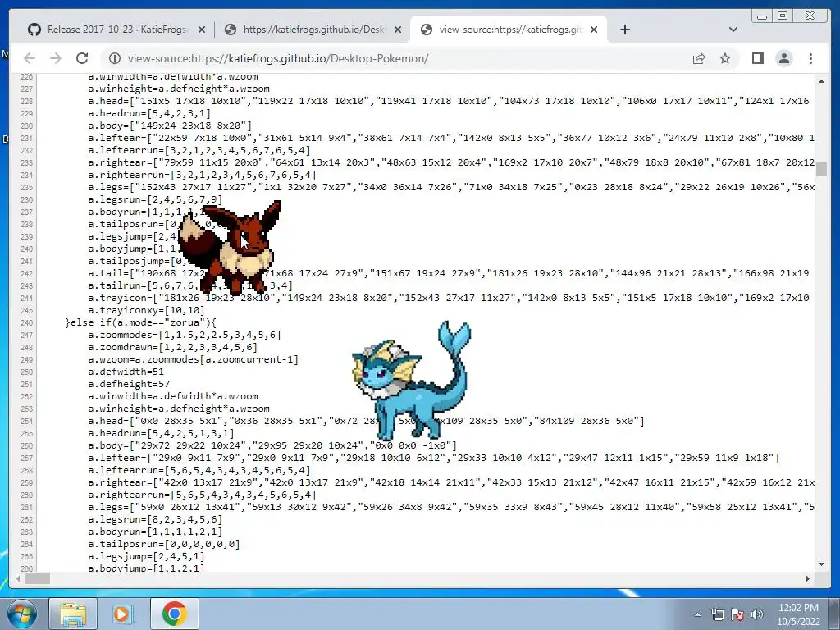
Task: Open a new tab with plus button
Action: (625, 30)
